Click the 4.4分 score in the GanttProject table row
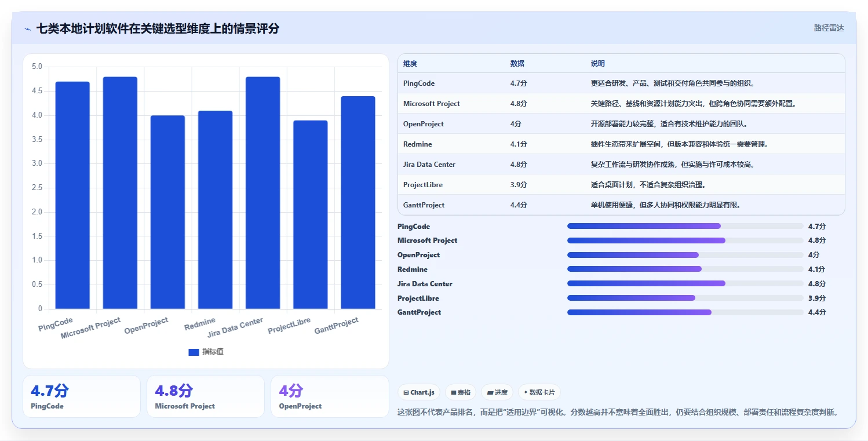The image size is (868, 441). pos(519,205)
